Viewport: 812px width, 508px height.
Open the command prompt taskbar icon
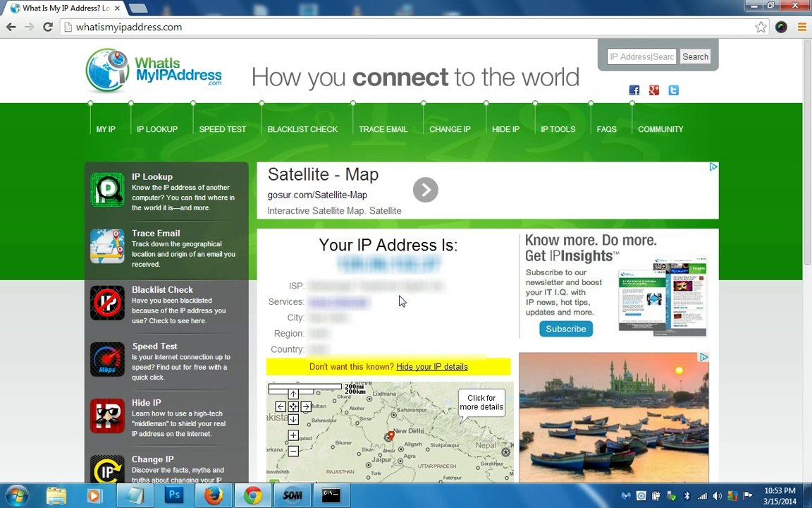tap(331, 495)
